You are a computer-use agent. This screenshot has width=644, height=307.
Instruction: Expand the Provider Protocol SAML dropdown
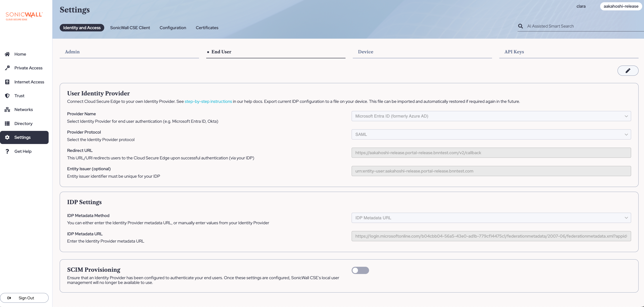tap(491, 134)
